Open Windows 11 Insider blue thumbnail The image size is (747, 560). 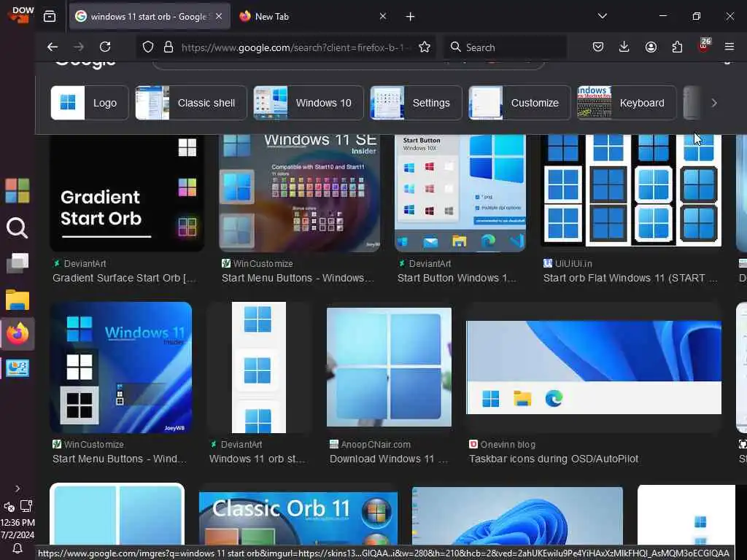tap(121, 367)
